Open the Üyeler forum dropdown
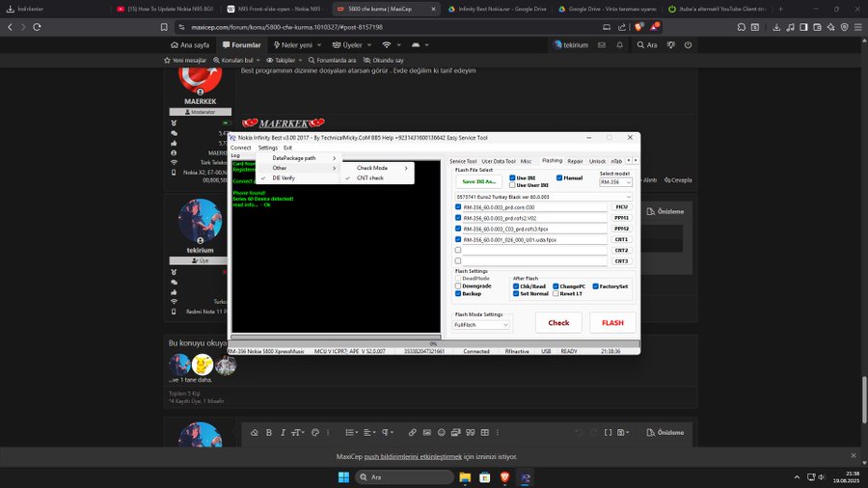 [352, 44]
